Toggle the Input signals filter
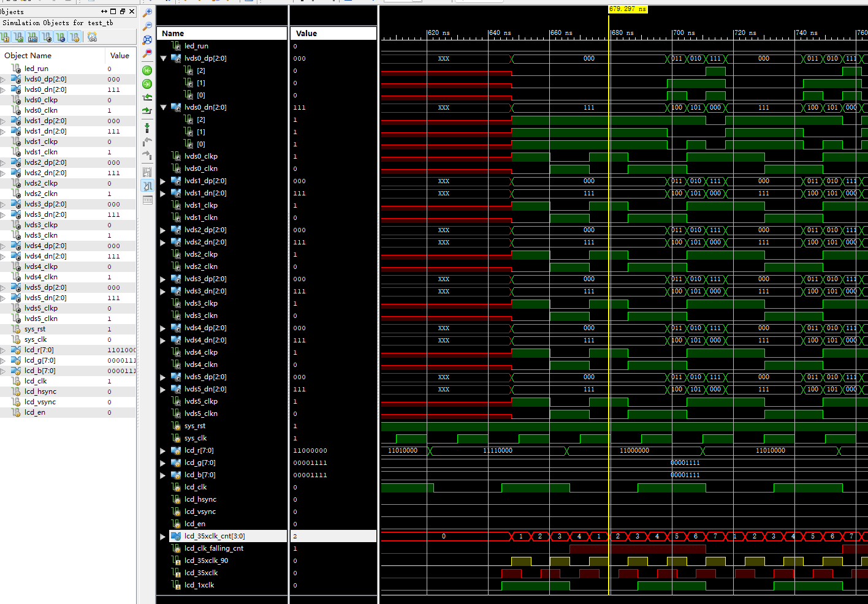This screenshot has height=604, width=868. click(5, 37)
